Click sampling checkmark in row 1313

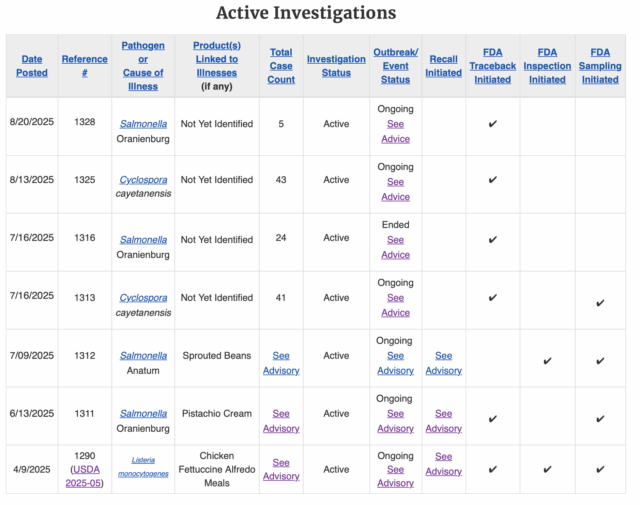coord(600,303)
